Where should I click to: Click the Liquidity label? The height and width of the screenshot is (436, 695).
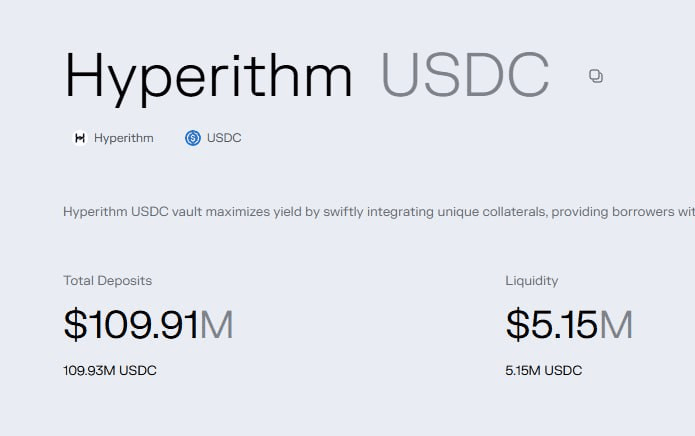pyautogui.click(x=532, y=281)
